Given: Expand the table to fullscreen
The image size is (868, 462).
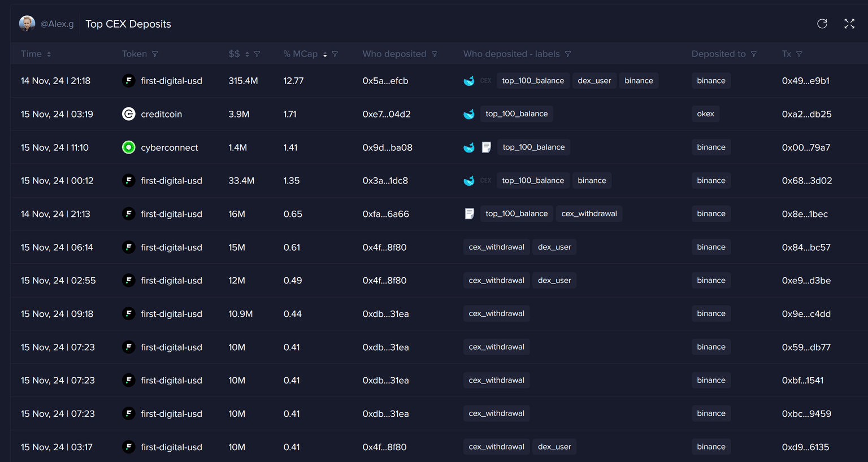Looking at the screenshot, I should (849, 24).
